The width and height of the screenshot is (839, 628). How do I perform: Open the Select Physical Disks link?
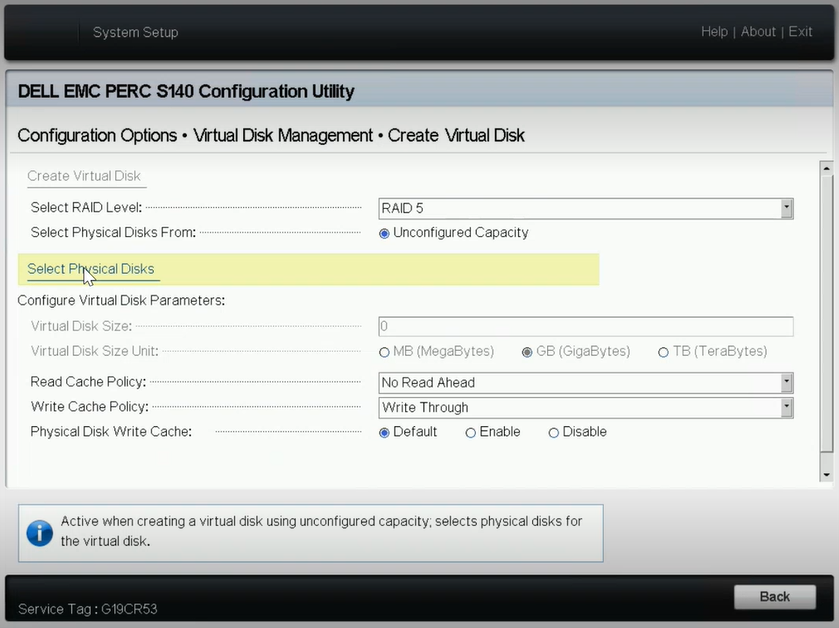[x=90, y=269]
